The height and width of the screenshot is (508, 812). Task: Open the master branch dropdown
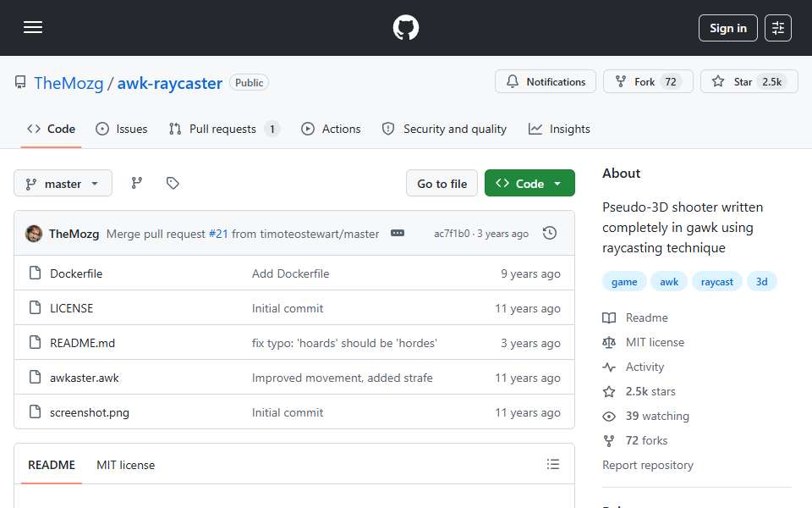coord(63,184)
